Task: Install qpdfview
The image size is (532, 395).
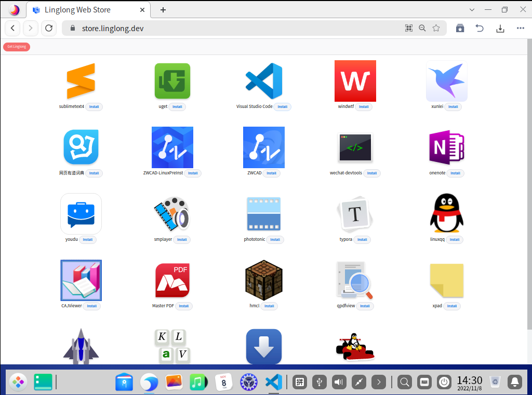Action: coord(365,306)
